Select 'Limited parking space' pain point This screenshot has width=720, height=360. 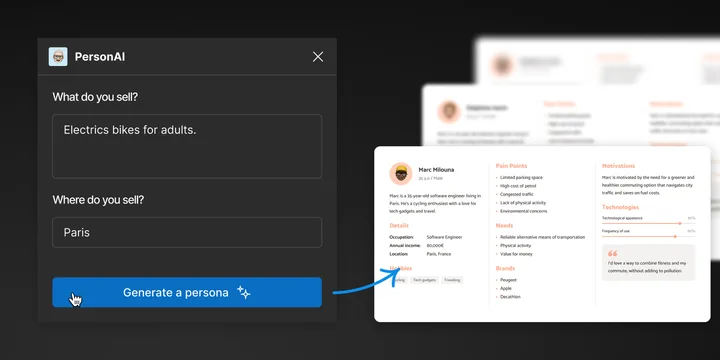(521, 177)
